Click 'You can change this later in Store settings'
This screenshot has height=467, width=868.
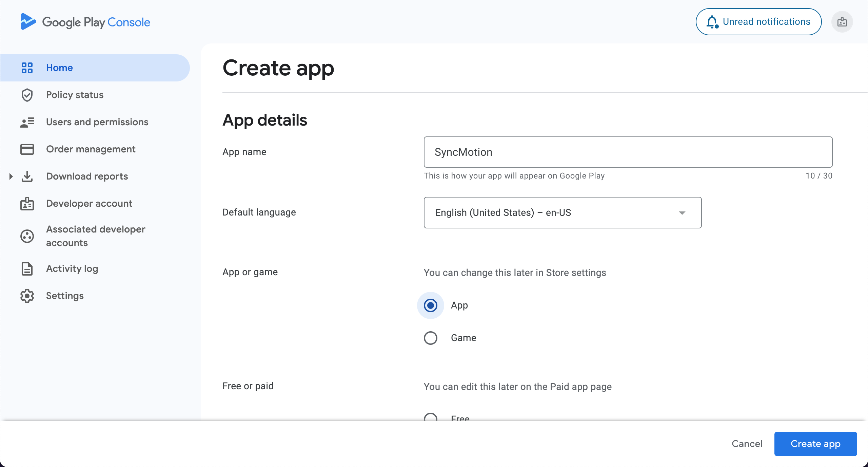click(515, 273)
